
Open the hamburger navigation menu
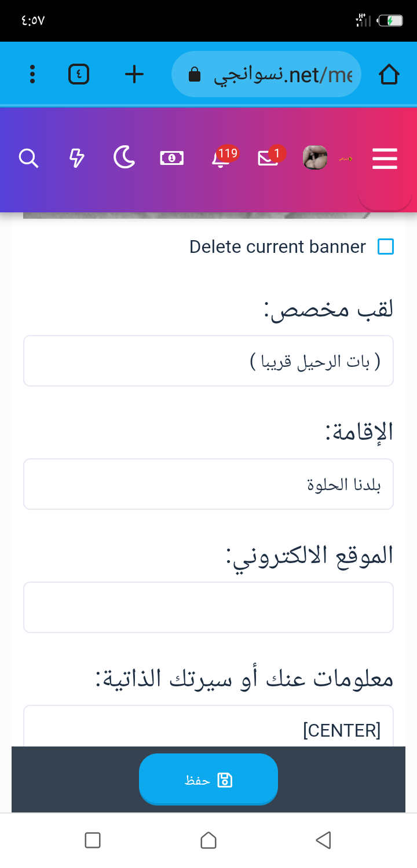tap(385, 158)
